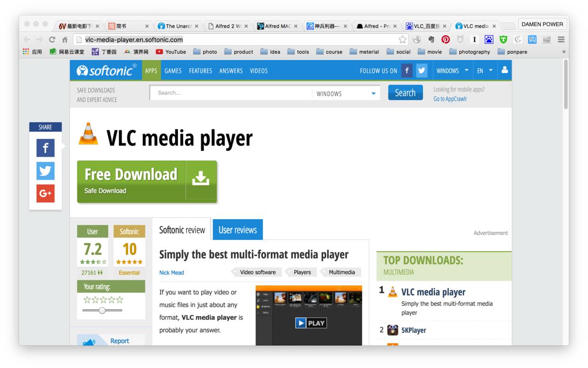Switch to the Softonic review tab

click(182, 230)
